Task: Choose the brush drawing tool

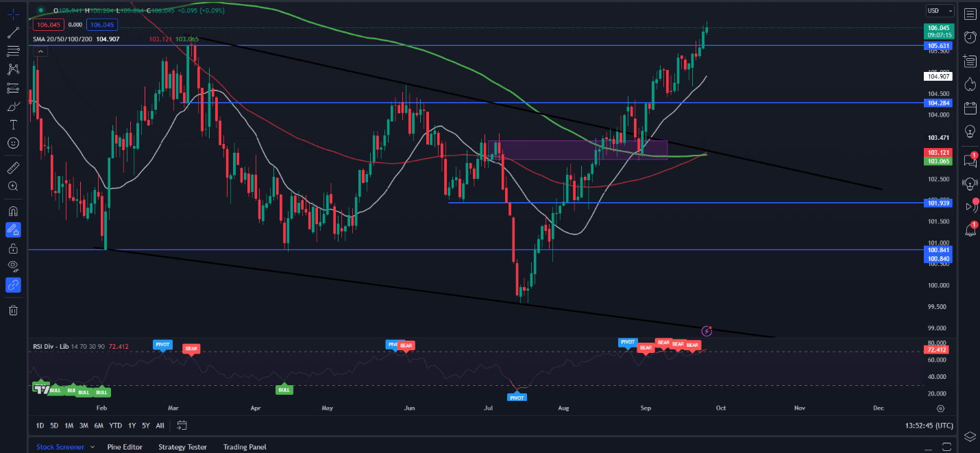Action: (13, 106)
